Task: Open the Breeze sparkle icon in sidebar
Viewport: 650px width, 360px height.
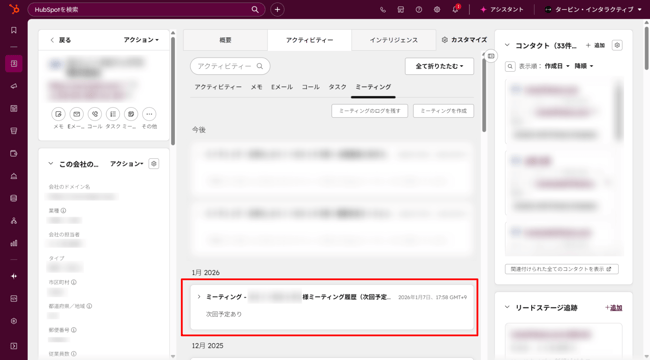Action: [x=14, y=276]
